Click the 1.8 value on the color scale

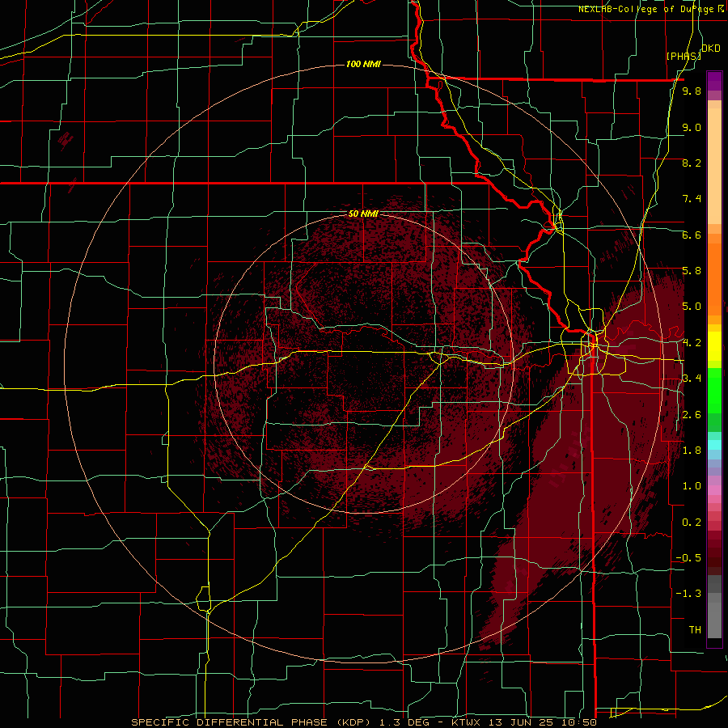point(692,451)
